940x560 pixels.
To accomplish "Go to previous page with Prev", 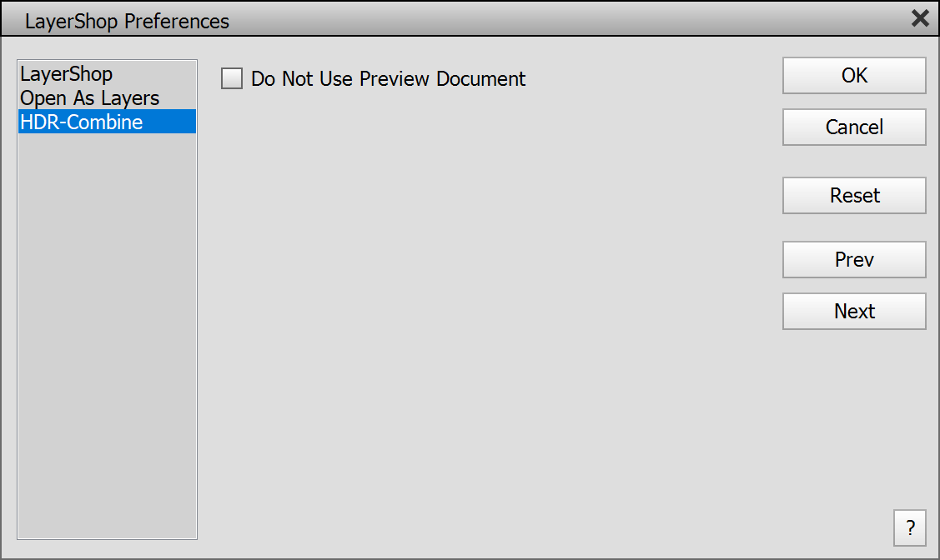I will coord(854,260).
